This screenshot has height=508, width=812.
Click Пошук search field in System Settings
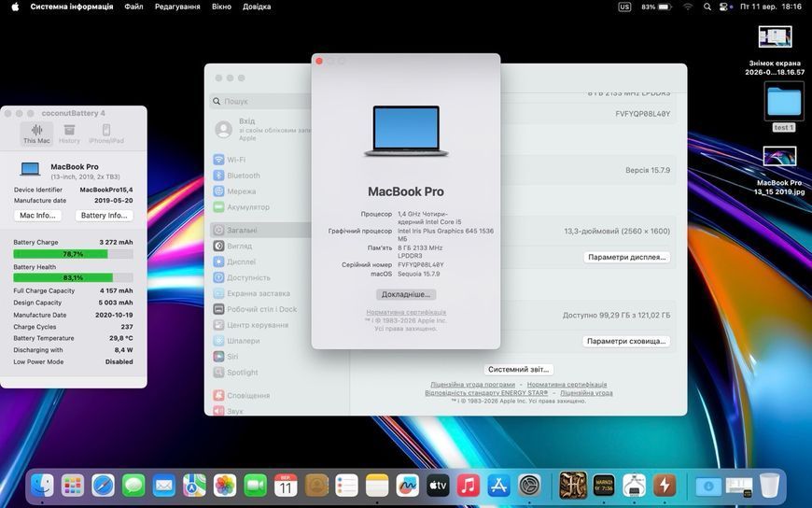(261, 101)
